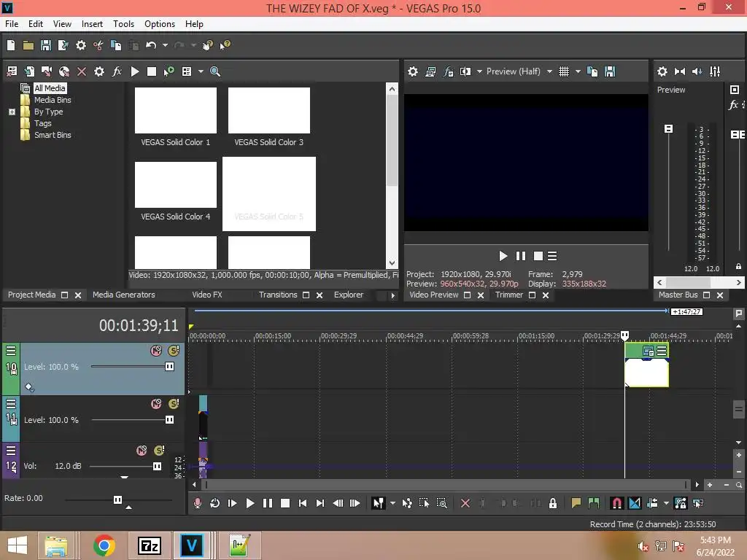Image resolution: width=747 pixels, height=560 pixels.
Task: Open the Insert menu
Action: [x=92, y=24]
